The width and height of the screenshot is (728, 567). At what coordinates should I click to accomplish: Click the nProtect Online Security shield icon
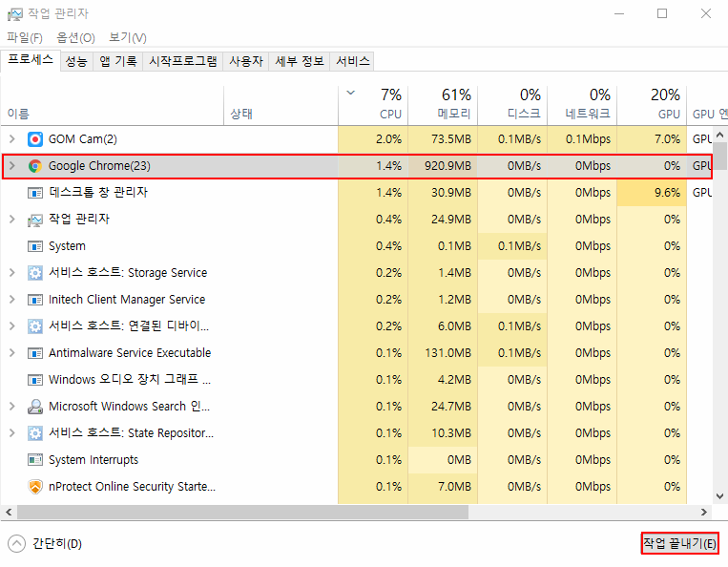pos(34,487)
